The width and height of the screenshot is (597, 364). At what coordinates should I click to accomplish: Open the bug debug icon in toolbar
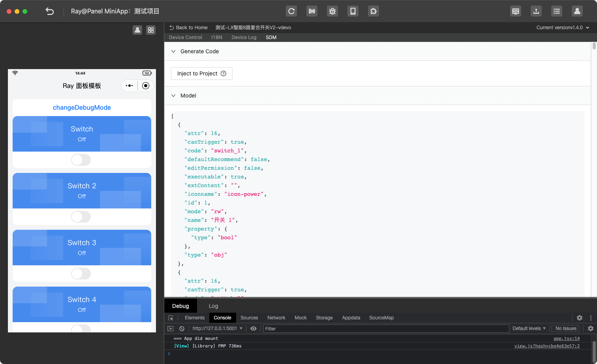coord(332,11)
